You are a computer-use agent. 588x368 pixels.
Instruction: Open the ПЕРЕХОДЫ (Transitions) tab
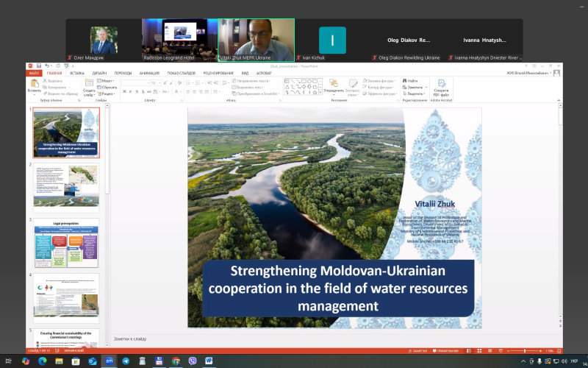coord(123,73)
